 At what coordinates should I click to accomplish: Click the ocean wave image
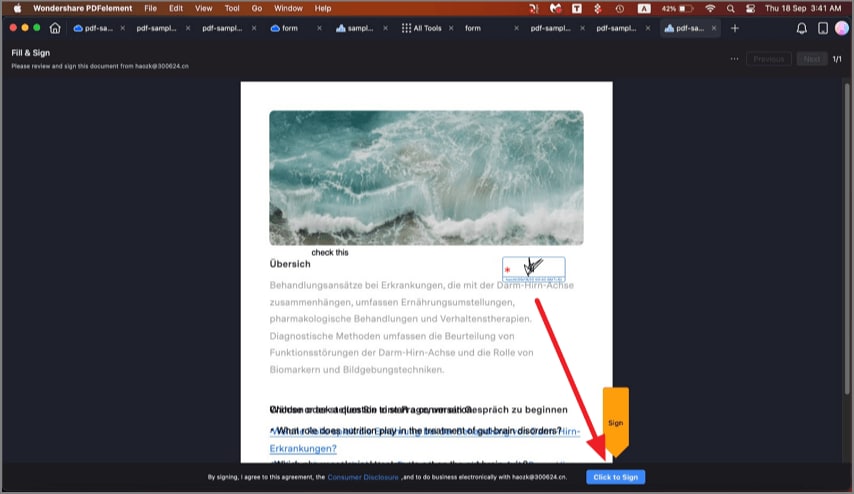click(x=426, y=178)
